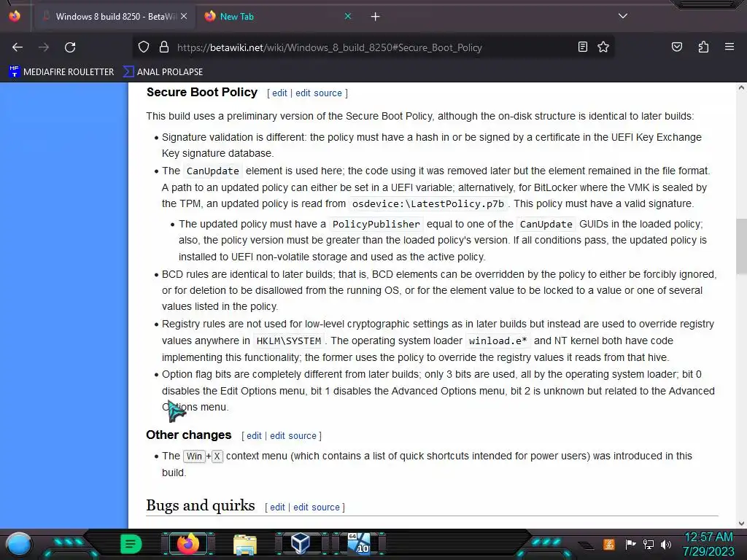Close the Windows 8 build 8250 tab
747x560 pixels.
point(184,17)
